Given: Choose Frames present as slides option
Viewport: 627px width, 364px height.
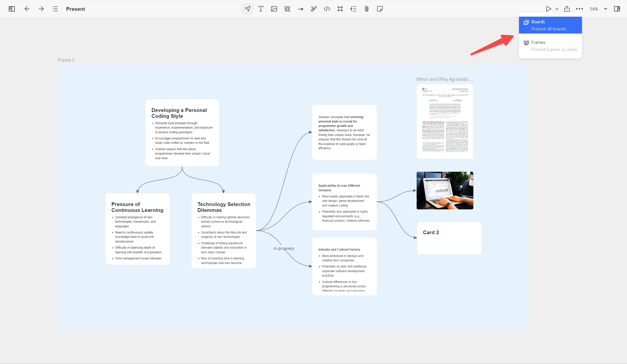Looking at the screenshot, I should pos(550,46).
